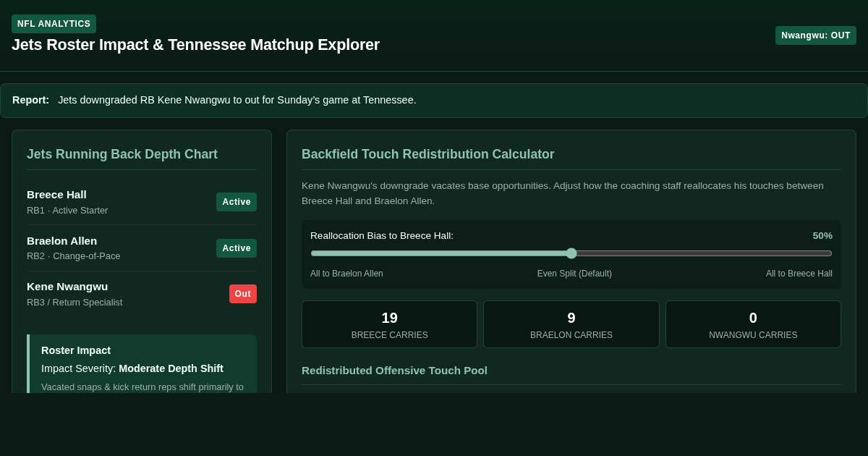Click the 50% bias value readout

coord(822,236)
